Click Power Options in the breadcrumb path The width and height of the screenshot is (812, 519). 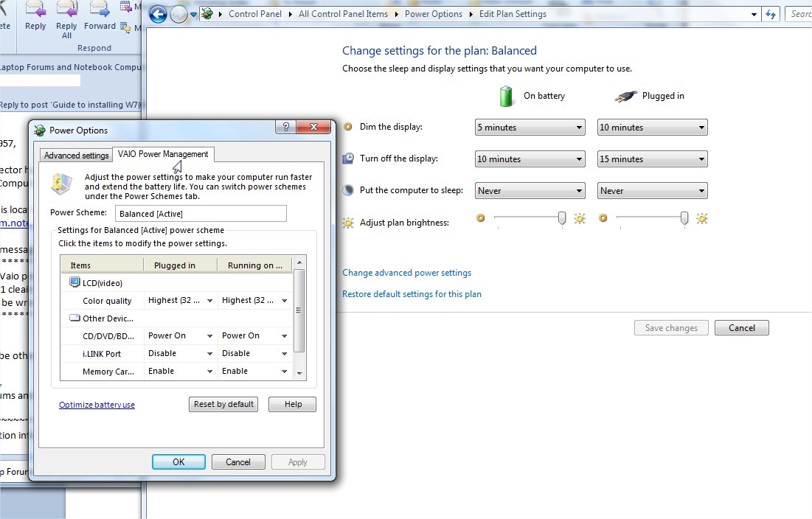pyautogui.click(x=434, y=14)
